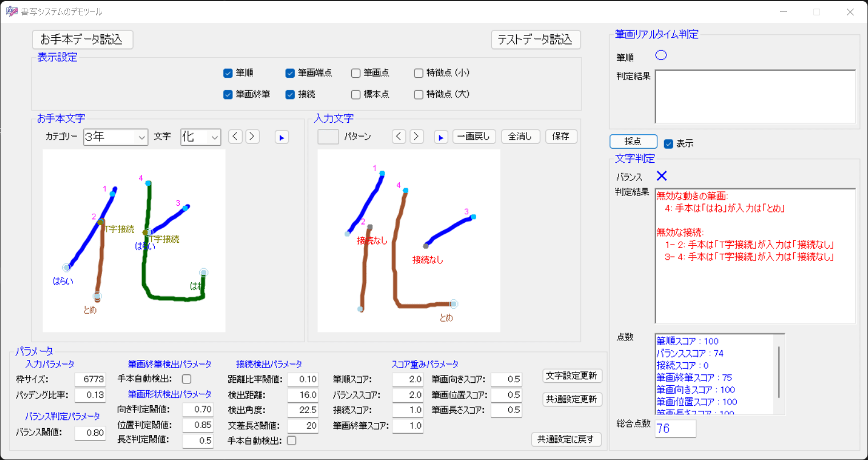Click 保存 button
The width and height of the screenshot is (868, 460).
561,137
